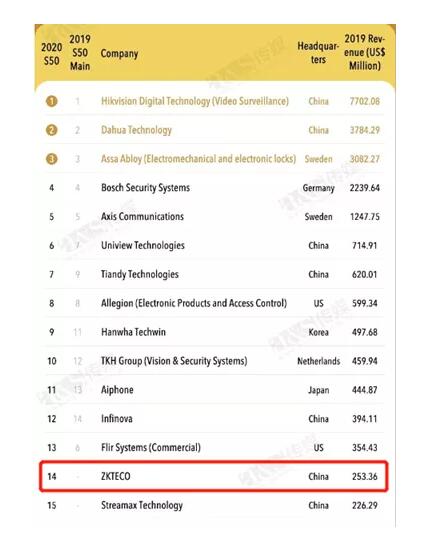Screen dimensions: 434x534
Task: Select the Aiphone row entry
Action: click(x=214, y=390)
